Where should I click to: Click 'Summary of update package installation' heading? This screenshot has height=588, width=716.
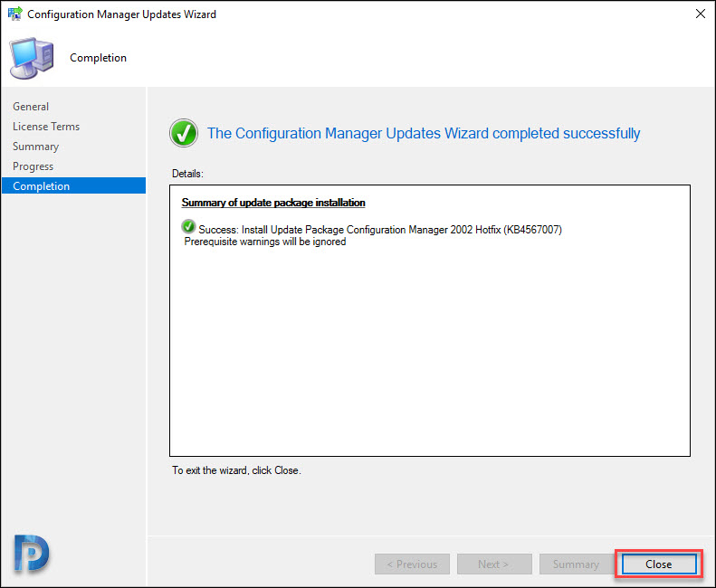click(273, 203)
